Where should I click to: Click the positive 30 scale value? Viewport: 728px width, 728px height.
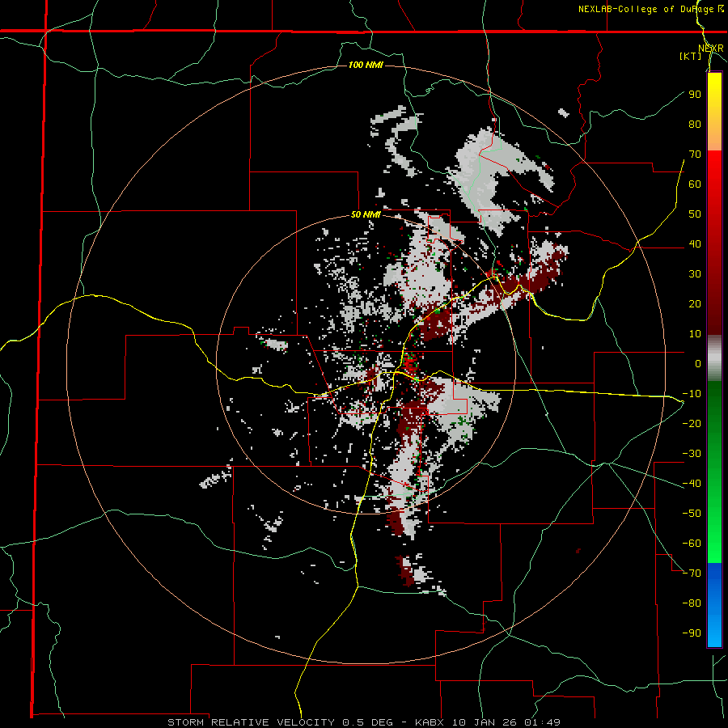pyautogui.click(x=695, y=274)
